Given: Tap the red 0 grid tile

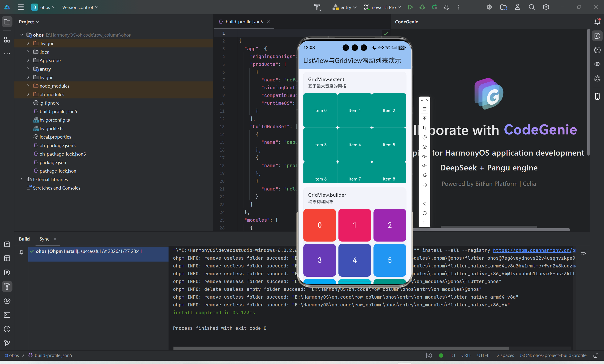Looking at the screenshot, I should tap(319, 225).
